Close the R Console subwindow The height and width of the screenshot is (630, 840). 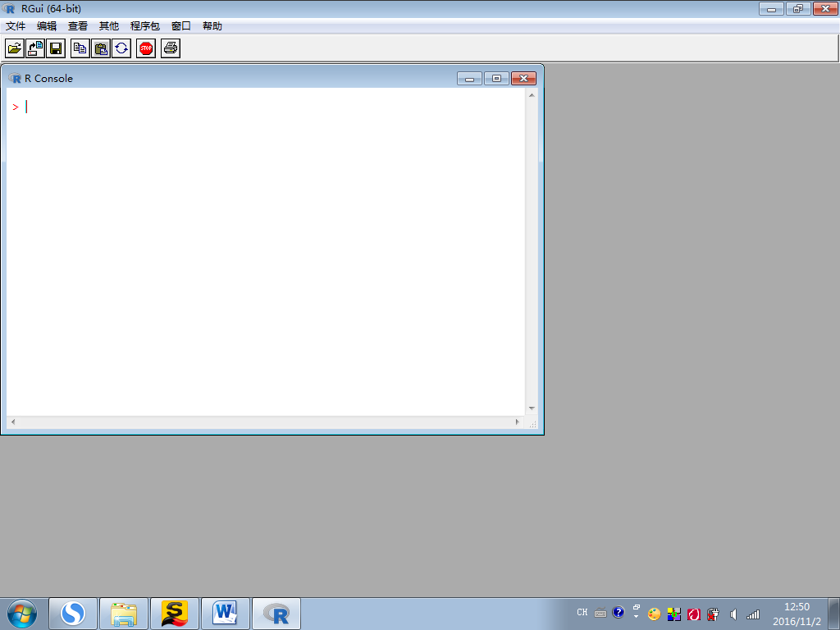[x=524, y=79]
